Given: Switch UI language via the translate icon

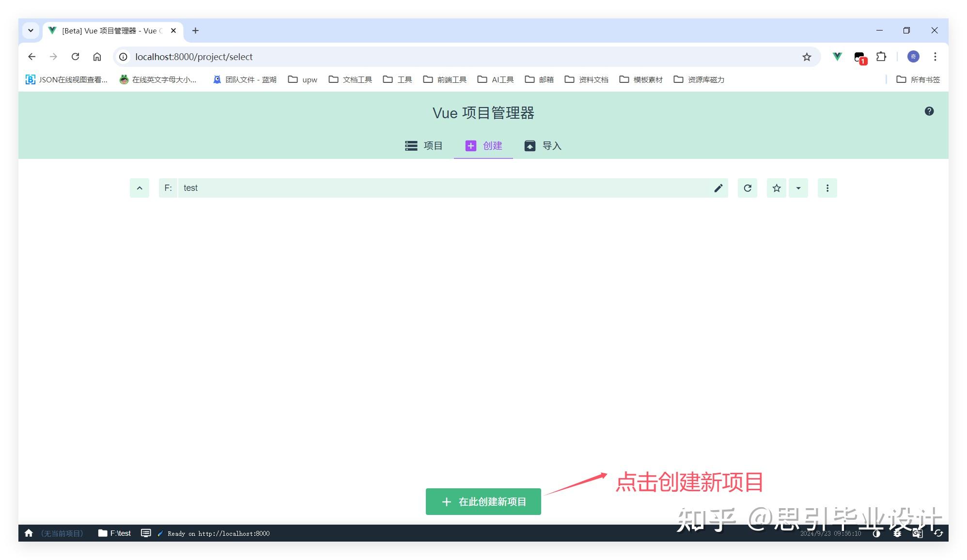Looking at the screenshot, I should [917, 533].
